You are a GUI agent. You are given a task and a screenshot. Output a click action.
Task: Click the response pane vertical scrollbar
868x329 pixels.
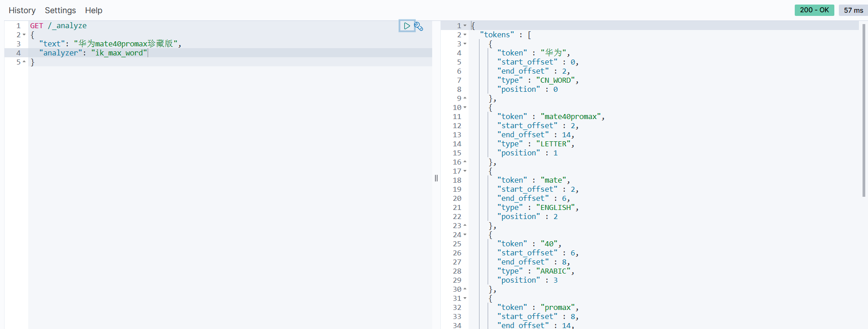coord(864,110)
